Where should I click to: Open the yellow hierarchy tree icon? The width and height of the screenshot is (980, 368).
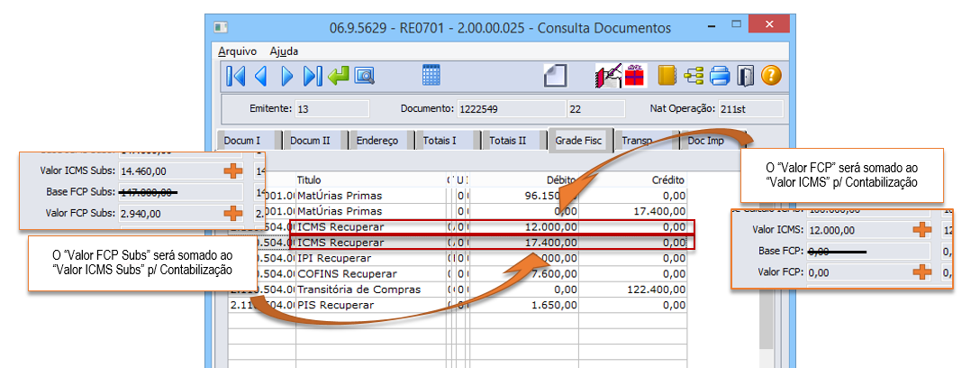694,76
